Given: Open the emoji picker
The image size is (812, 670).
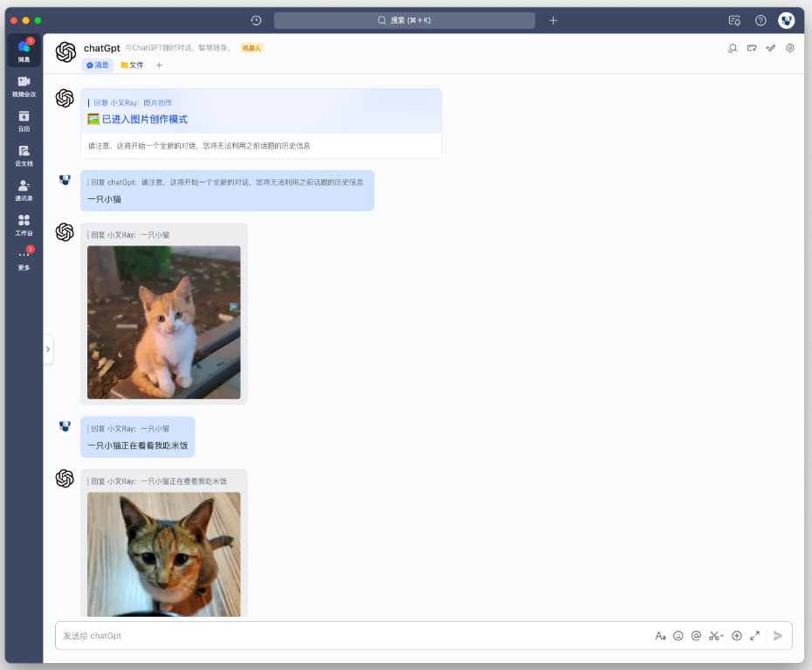Looking at the screenshot, I should pos(678,636).
